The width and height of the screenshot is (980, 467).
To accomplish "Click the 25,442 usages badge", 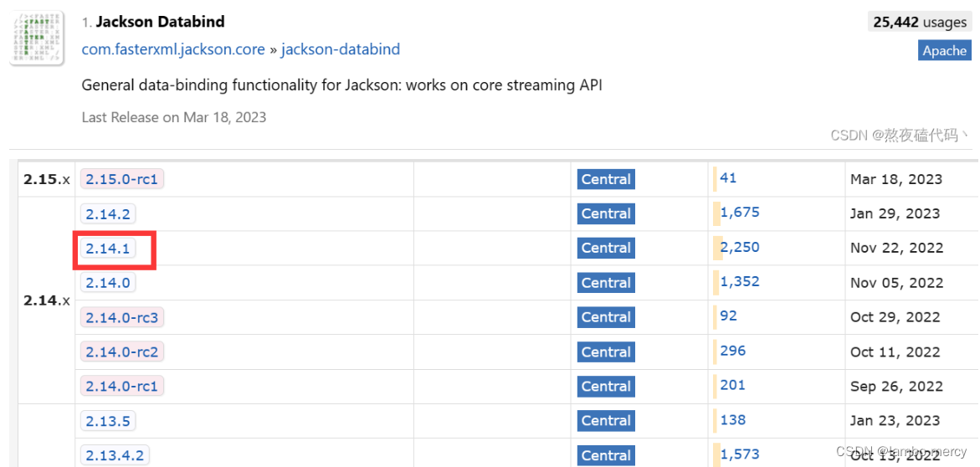I will coord(920,23).
